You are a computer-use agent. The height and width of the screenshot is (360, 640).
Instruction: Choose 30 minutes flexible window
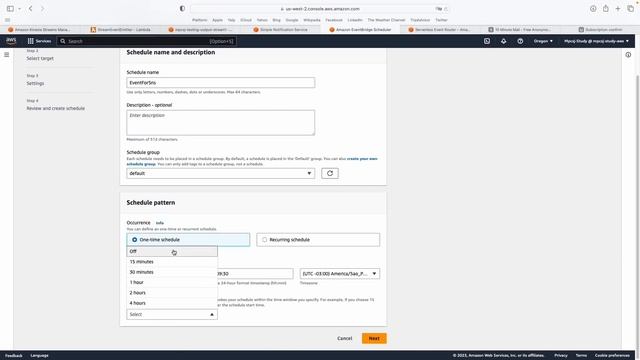[172, 272]
